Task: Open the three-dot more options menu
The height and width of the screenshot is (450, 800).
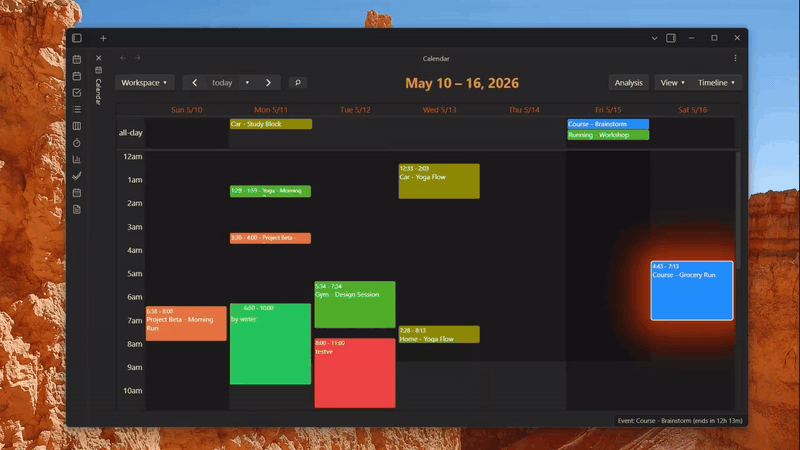Action: point(735,58)
